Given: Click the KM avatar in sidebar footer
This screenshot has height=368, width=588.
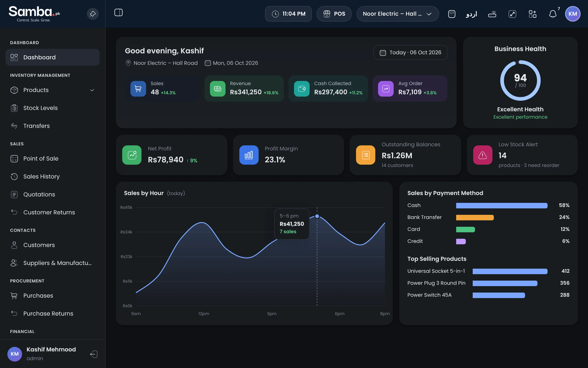Looking at the screenshot, I should coord(14,354).
